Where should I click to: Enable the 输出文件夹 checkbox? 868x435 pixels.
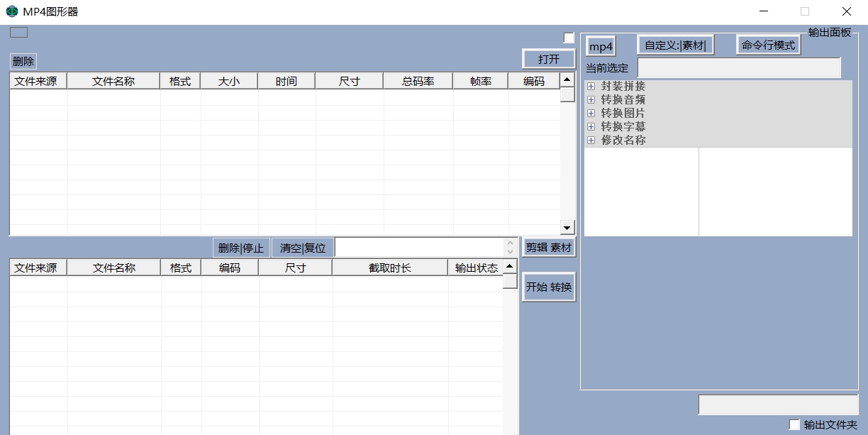794,424
